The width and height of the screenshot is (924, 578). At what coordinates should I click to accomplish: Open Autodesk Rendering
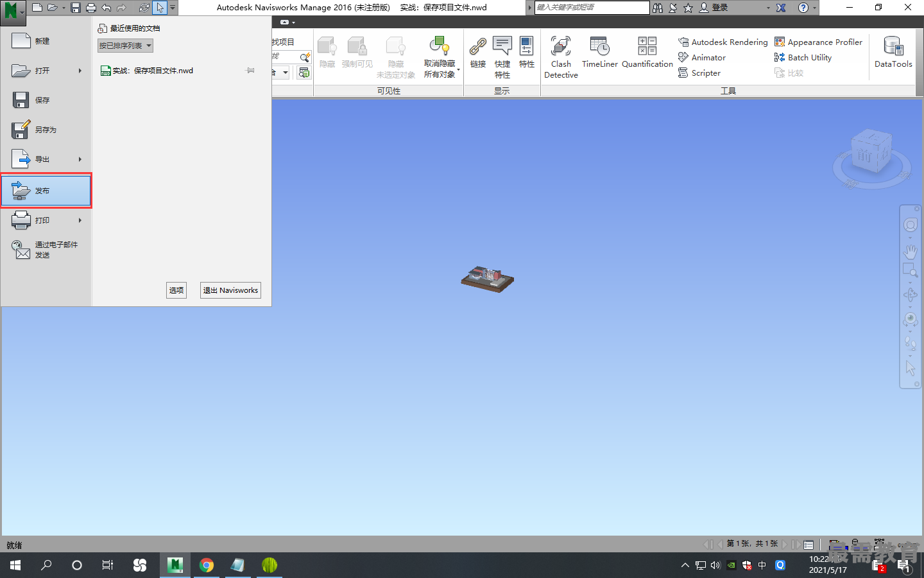[723, 42]
